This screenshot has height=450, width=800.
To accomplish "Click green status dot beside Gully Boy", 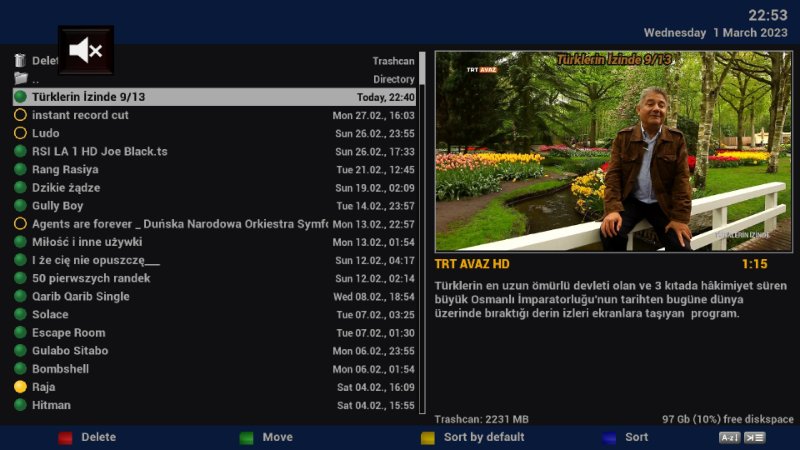I will point(20,206).
